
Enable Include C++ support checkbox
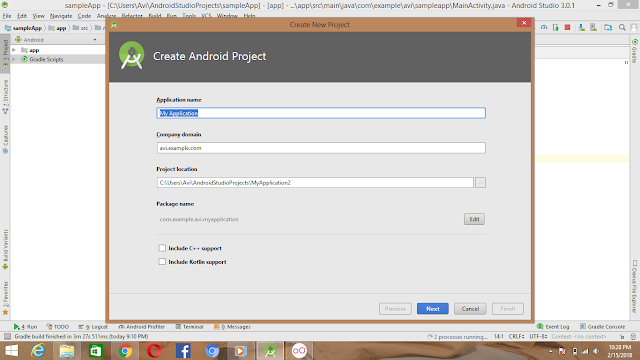pyautogui.click(x=162, y=248)
